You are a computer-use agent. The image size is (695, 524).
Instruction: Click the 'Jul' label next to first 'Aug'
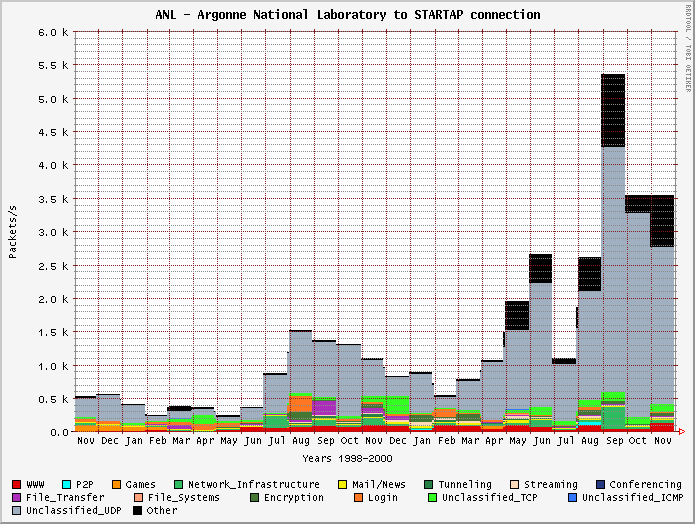[x=277, y=441]
